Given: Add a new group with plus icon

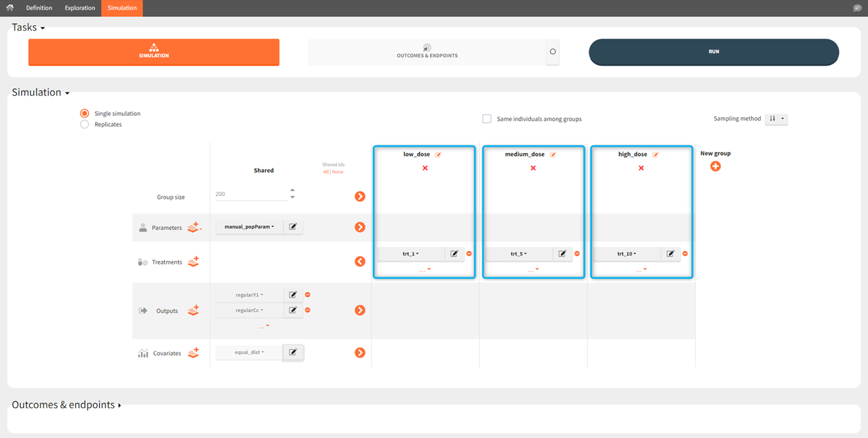Looking at the screenshot, I should pos(715,166).
